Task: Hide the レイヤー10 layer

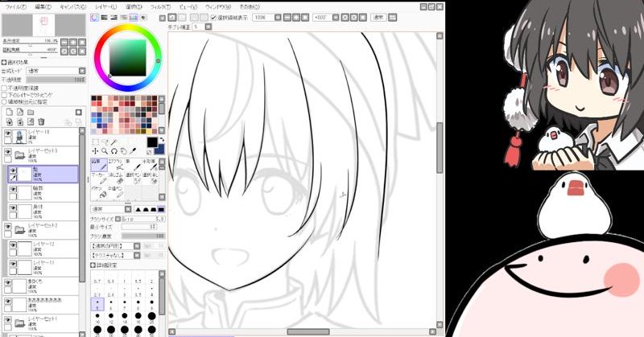Action: click(x=8, y=133)
